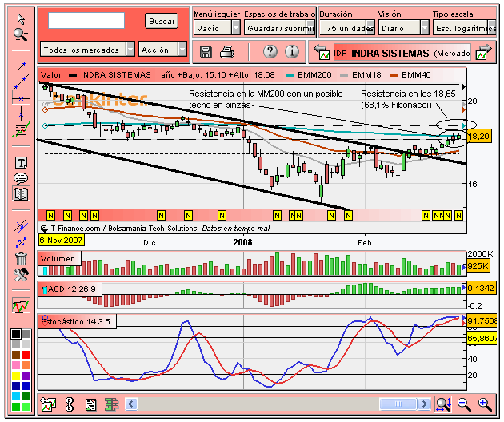Click the Estocástico 14 3 5 label

pyautogui.click(x=77, y=321)
